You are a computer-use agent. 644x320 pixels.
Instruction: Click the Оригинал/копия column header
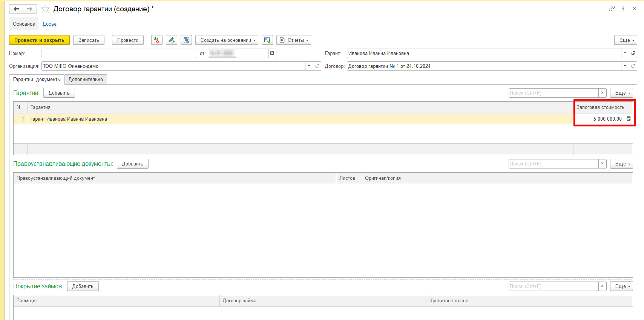click(497, 178)
